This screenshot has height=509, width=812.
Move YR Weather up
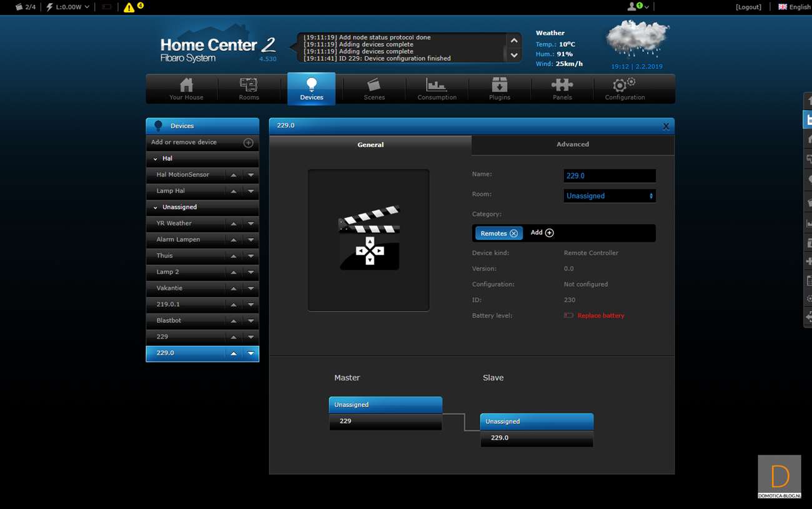(234, 224)
